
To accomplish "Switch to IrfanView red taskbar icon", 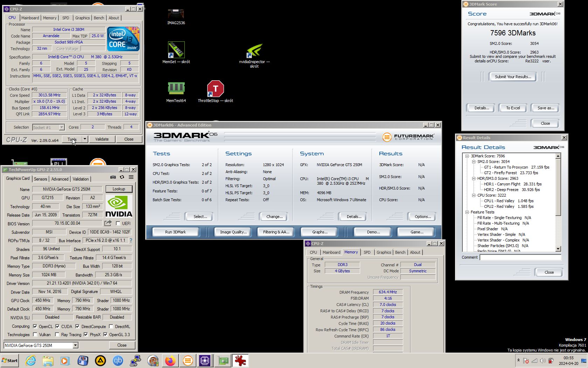I will (x=240, y=360).
